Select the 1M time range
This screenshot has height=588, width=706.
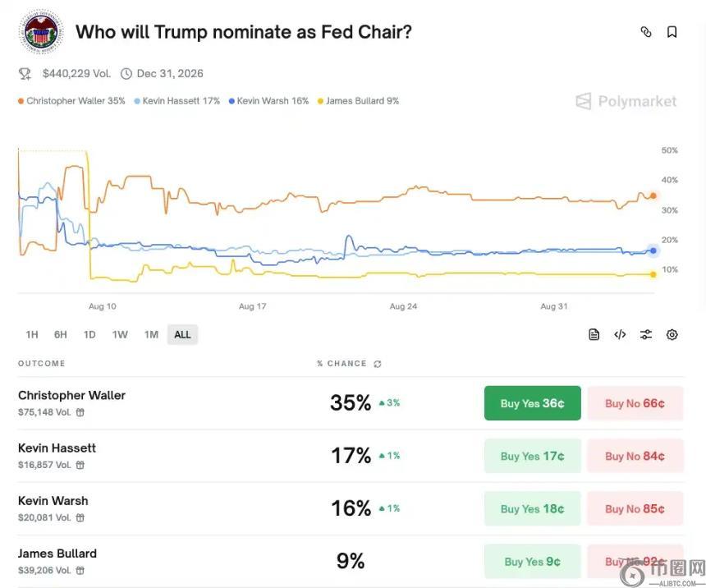[151, 334]
